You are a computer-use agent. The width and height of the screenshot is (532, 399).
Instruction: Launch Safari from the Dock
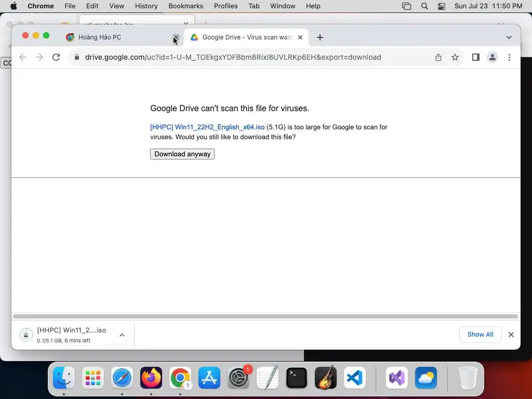(x=122, y=378)
